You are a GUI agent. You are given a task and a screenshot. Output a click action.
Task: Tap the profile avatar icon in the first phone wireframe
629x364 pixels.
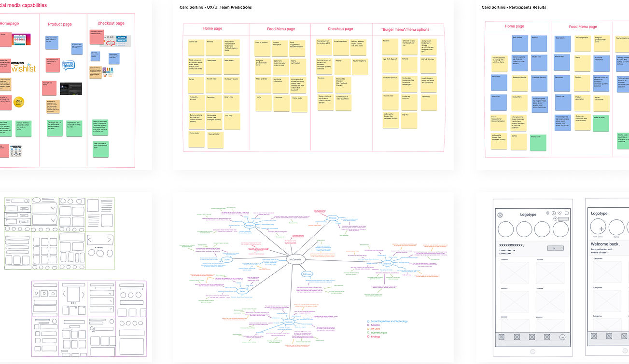coord(500,215)
